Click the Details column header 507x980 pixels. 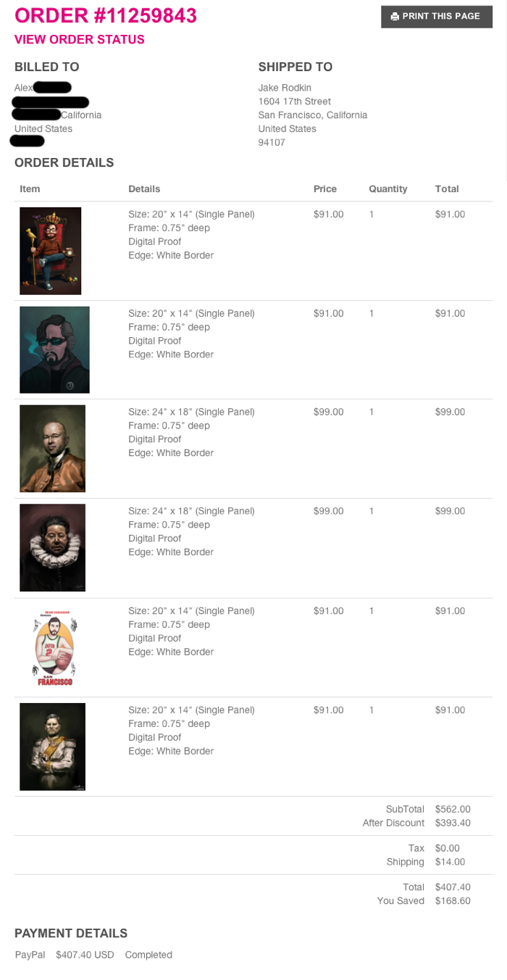[144, 188]
